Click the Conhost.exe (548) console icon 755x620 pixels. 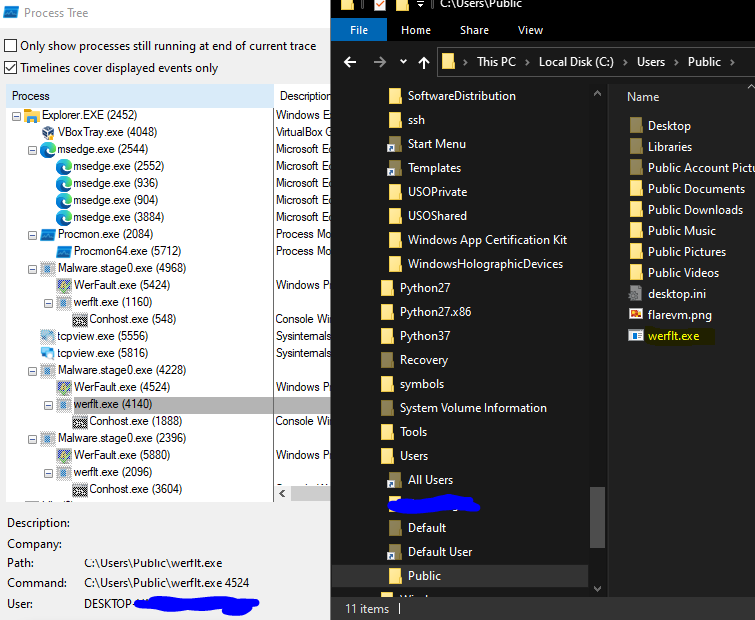click(x=80, y=320)
